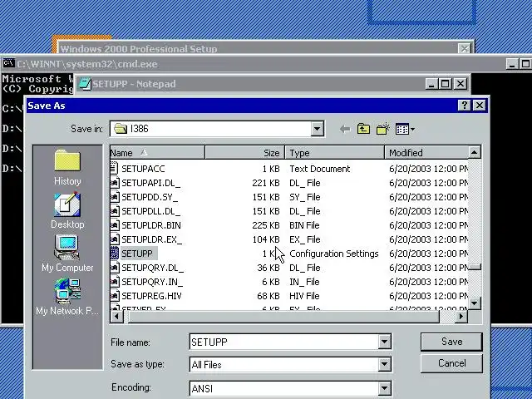532x399 pixels.
Task: Minimize the SETUPP Notepad window
Action: pos(431,84)
